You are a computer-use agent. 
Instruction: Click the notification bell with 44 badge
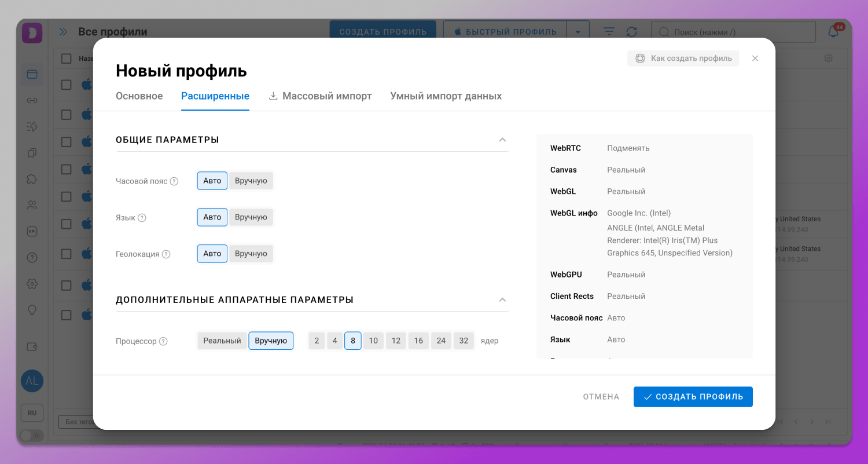[x=833, y=32]
